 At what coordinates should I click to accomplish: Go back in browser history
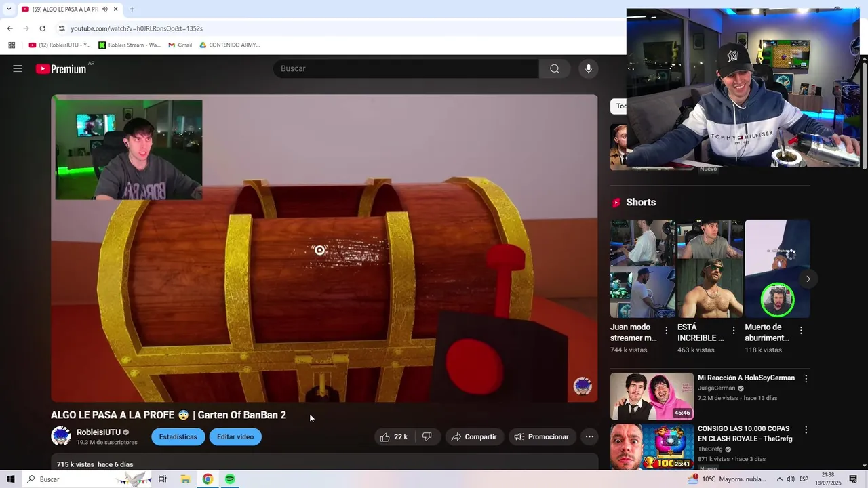tap(9, 28)
